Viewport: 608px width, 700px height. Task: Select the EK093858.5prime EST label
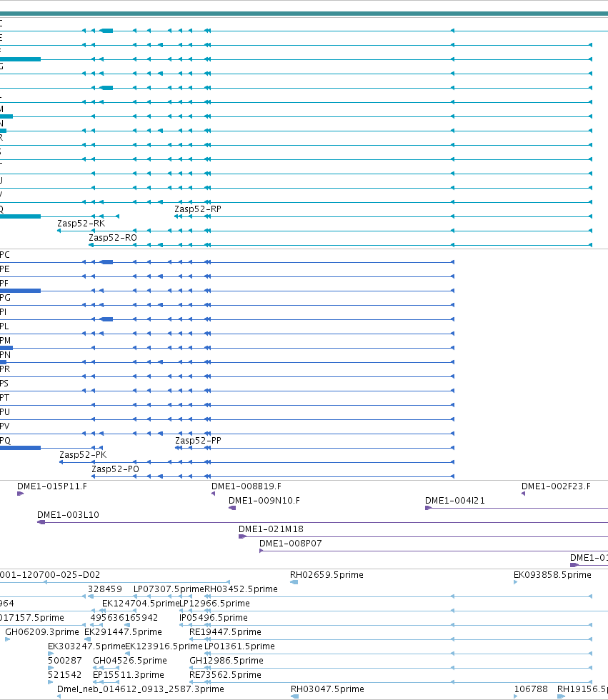coord(552,574)
